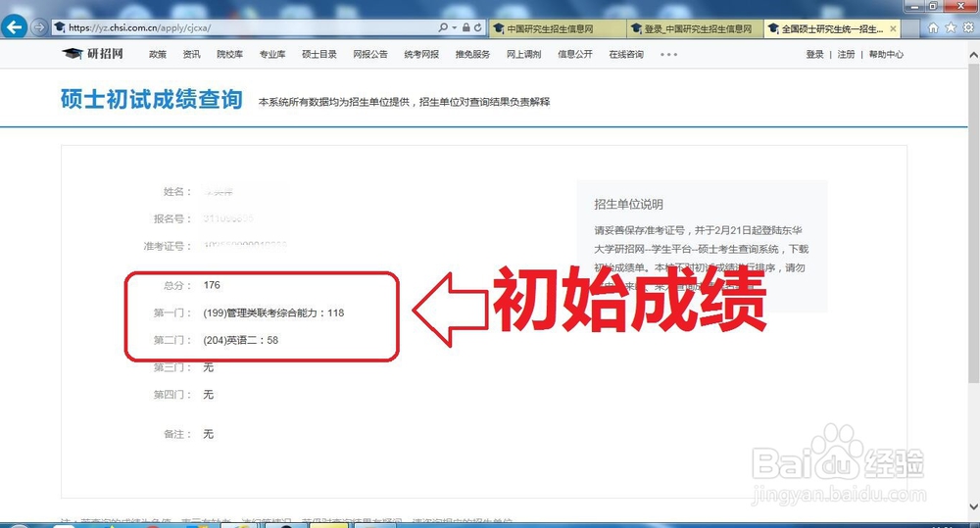Click the 第四门 value 无
This screenshot has width=980, height=528.
[208, 394]
